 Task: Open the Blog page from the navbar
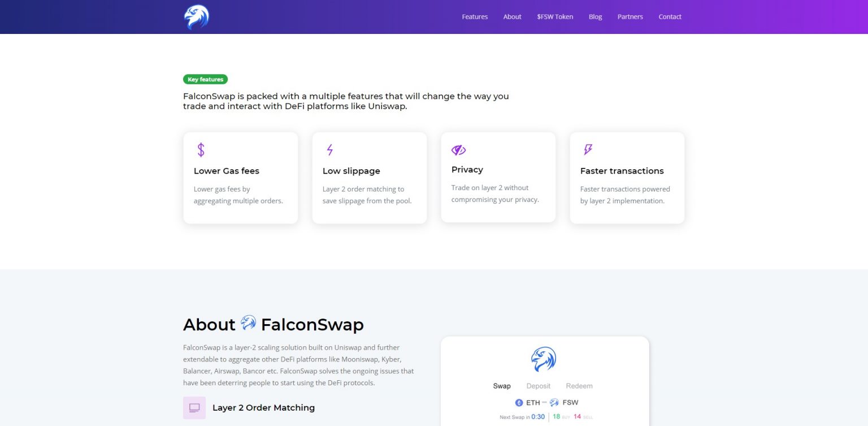point(595,16)
